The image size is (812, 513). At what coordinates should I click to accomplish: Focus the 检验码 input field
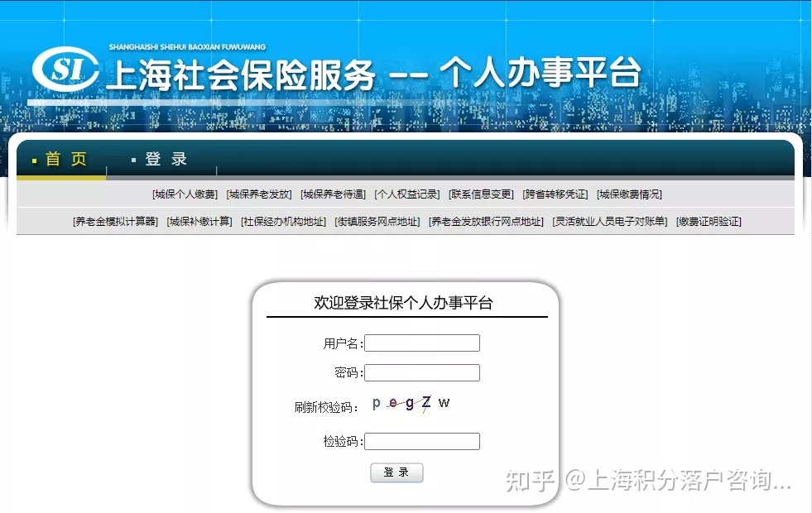pyautogui.click(x=422, y=442)
